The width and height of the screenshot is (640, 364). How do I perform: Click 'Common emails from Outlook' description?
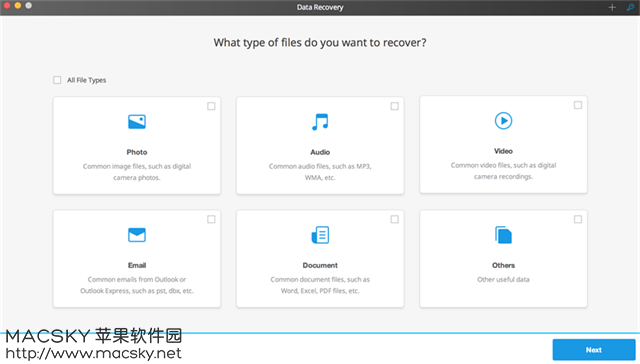tap(137, 285)
